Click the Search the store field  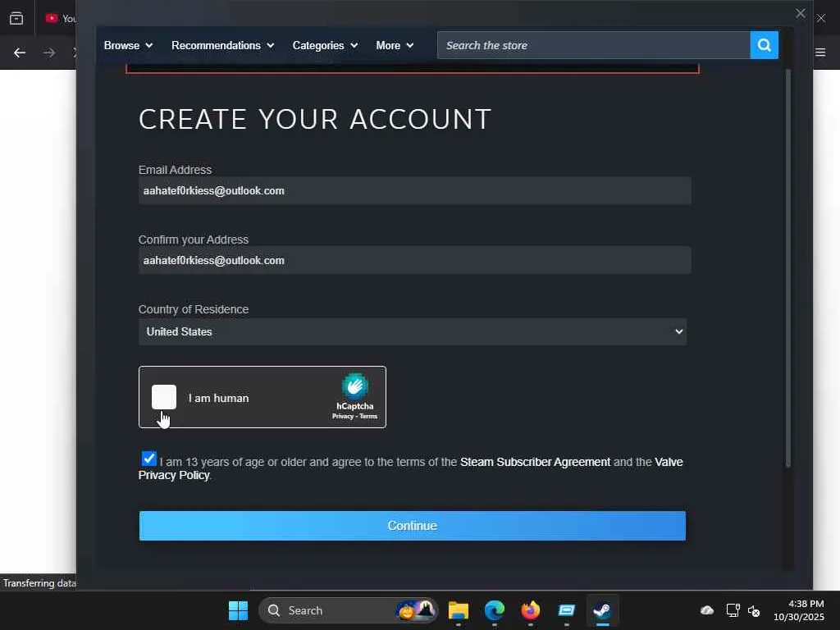(x=594, y=46)
